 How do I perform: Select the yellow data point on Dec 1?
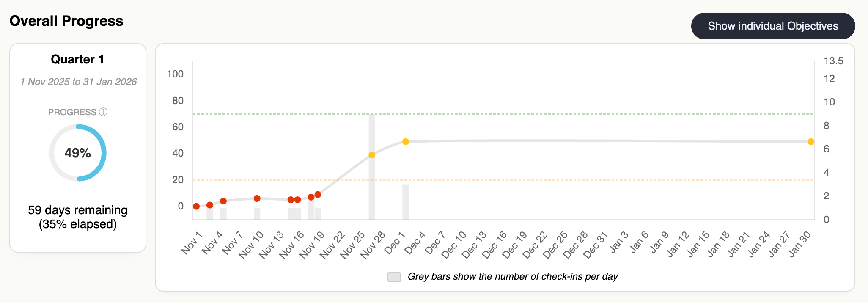point(405,141)
